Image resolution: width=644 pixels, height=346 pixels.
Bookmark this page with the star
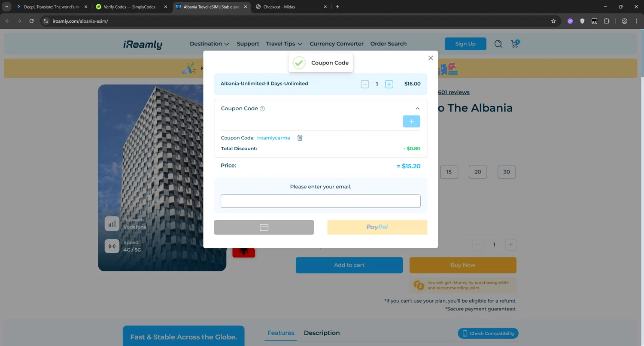coord(553,21)
